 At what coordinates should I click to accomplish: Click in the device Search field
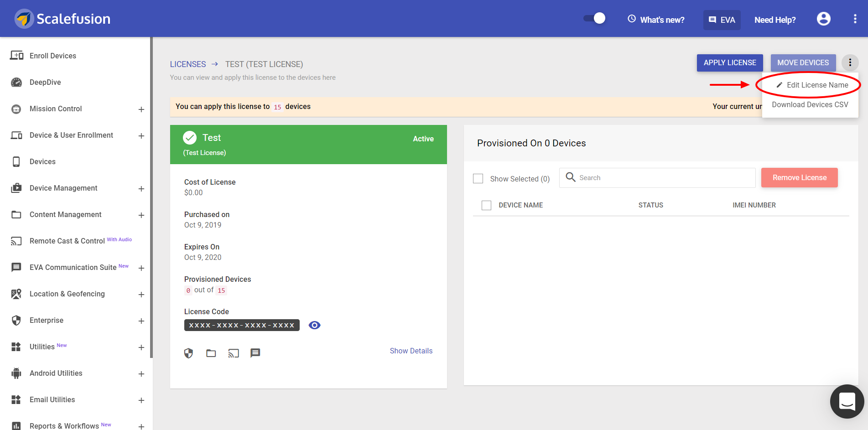tap(657, 178)
